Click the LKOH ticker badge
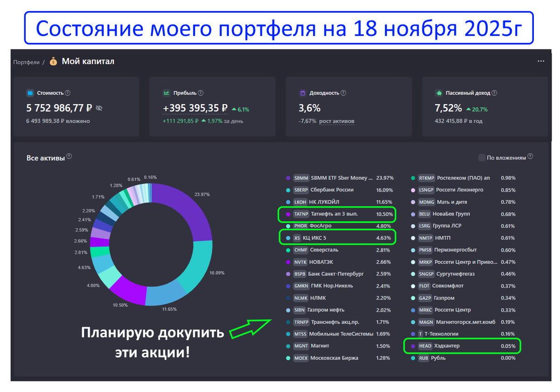Image resolution: width=560 pixels, height=392 pixels. 301,202
